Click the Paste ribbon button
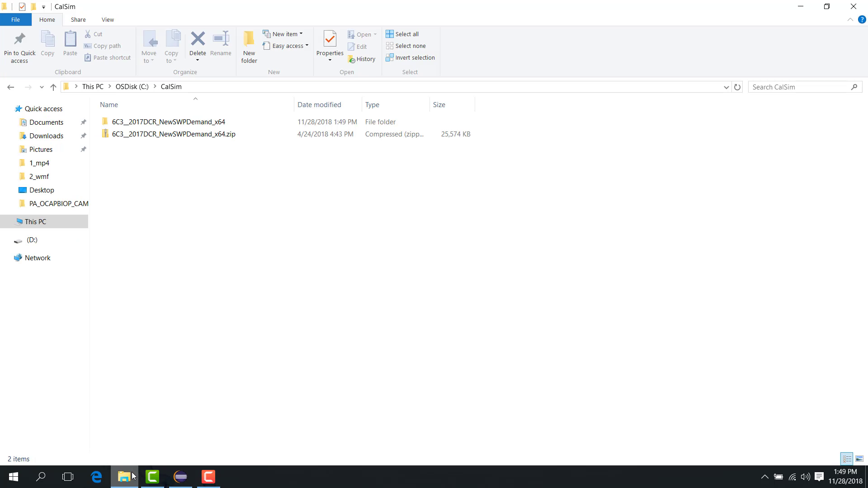Screen dimensions: 868x488 tap(70, 43)
